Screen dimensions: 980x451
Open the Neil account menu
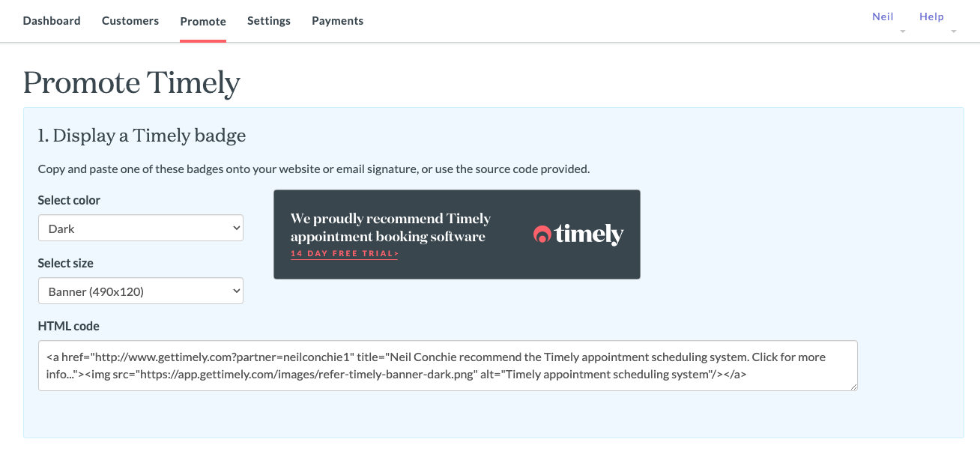(883, 16)
